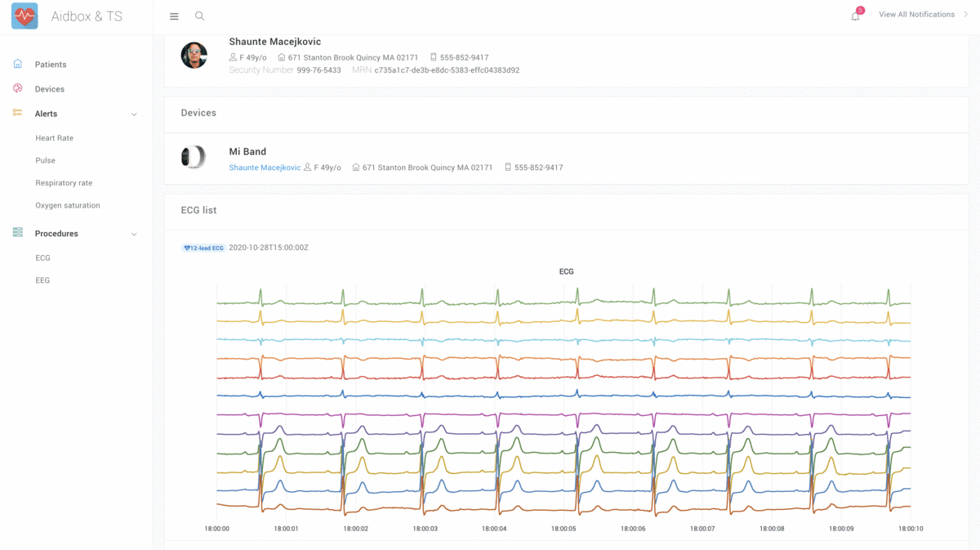The image size is (980, 550).
Task: Open Heart Rate alerts page
Action: click(x=54, y=138)
